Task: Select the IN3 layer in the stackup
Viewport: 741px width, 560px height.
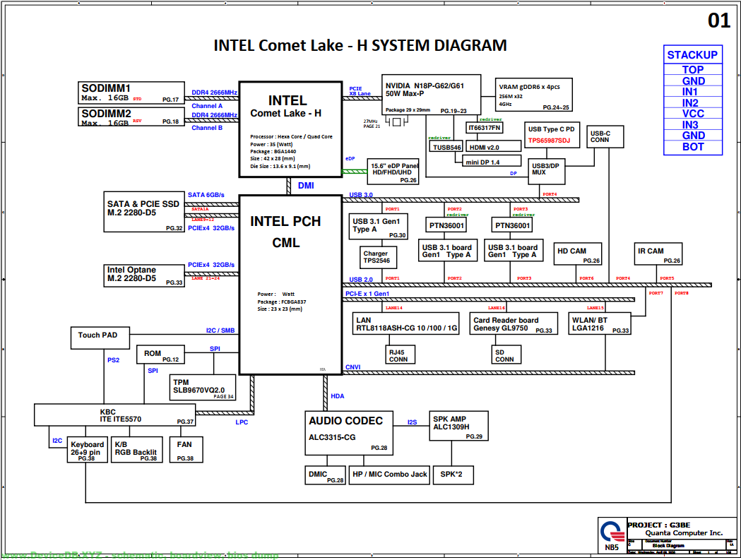Action: point(693,125)
